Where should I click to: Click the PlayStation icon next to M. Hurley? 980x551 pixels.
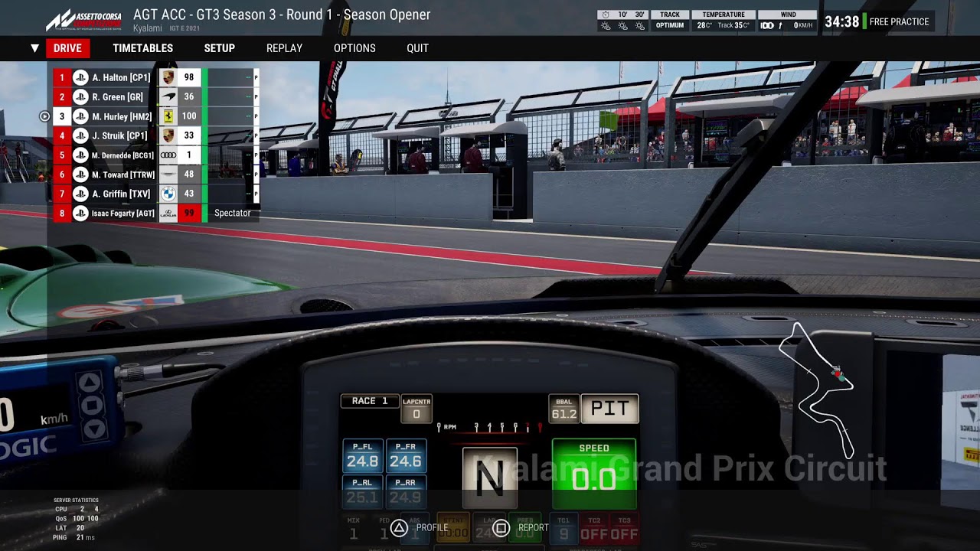pos(80,116)
